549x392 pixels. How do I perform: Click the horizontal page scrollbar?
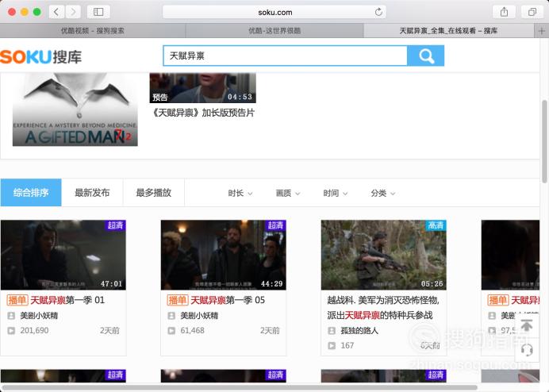[x=240, y=387]
